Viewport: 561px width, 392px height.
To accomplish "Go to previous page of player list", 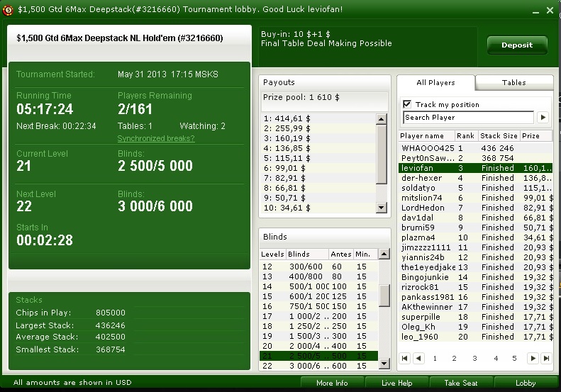I will [x=418, y=358].
